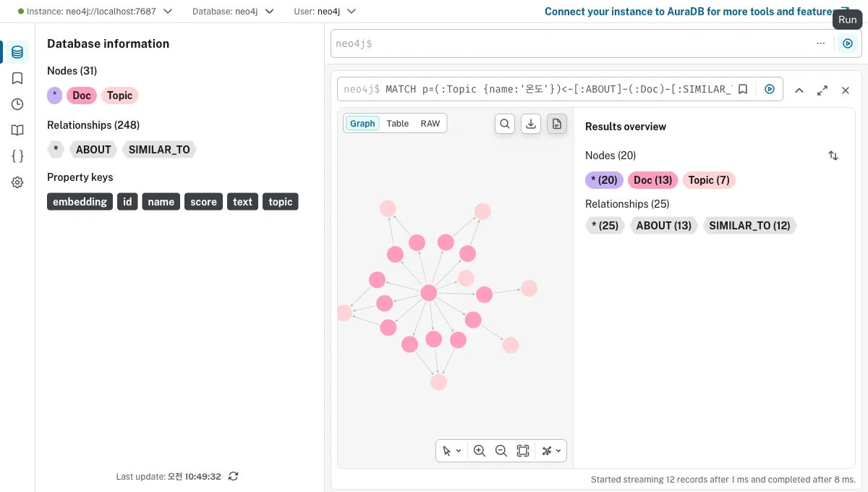Image resolution: width=868 pixels, height=492 pixels.
Task: Select the Topic (7) chip in overview
Action: (x=709, y=180)
